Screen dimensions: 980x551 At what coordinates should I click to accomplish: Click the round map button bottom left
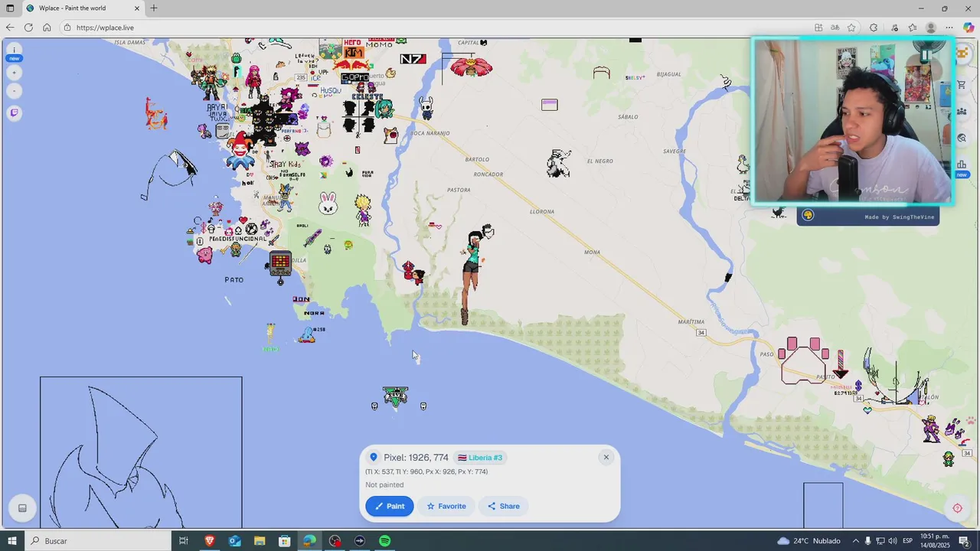(x=22, y=508)
